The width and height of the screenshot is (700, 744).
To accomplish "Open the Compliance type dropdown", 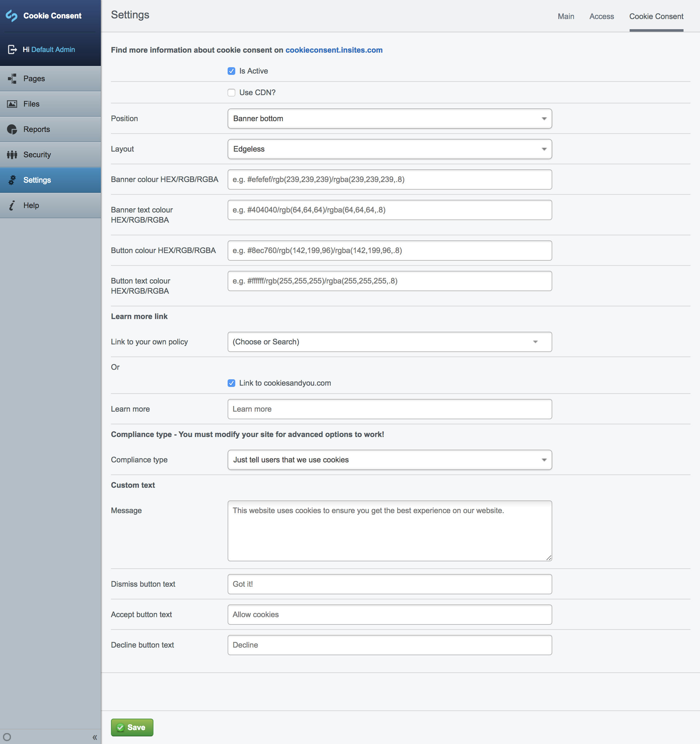I will pos(389,460).
